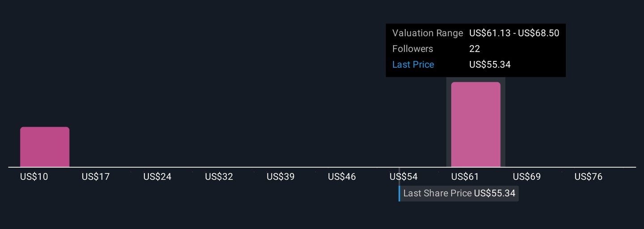The width and height of the screenshot is (644, 229).
Task: Click the US$10 axis label
Action: [34, 177]
